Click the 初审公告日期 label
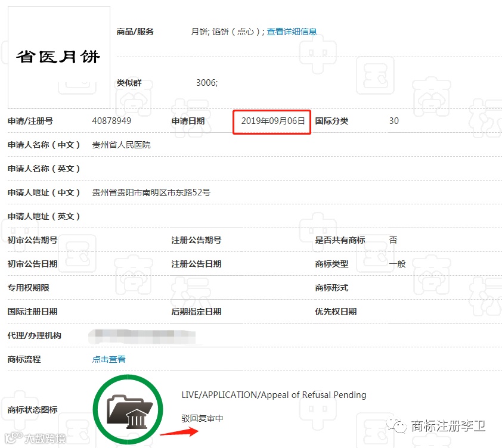The image size is (502, 448). (x=33, y=264)
